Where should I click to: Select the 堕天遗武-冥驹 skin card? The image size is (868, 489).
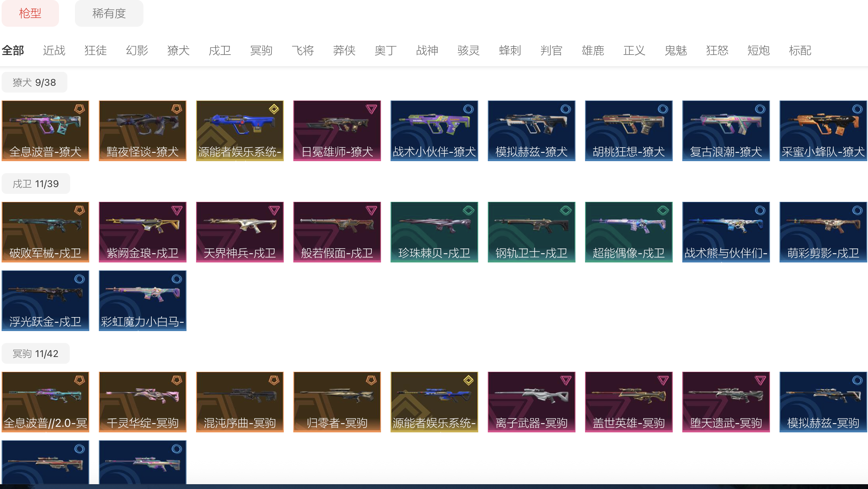[726, 402]
